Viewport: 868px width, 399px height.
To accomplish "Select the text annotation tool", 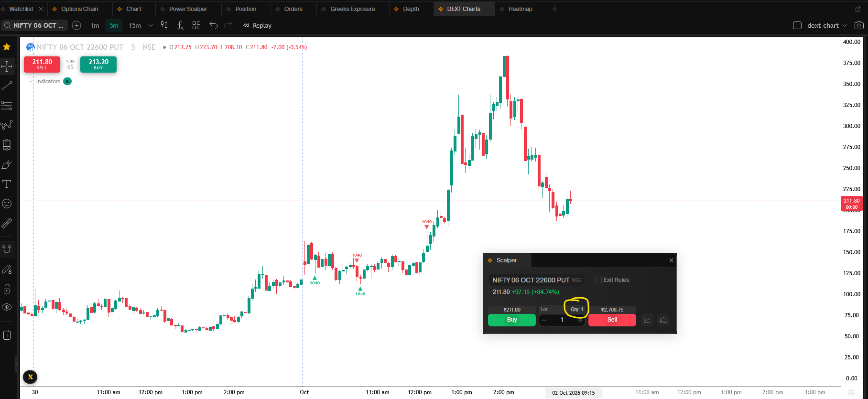I will 7,184.
